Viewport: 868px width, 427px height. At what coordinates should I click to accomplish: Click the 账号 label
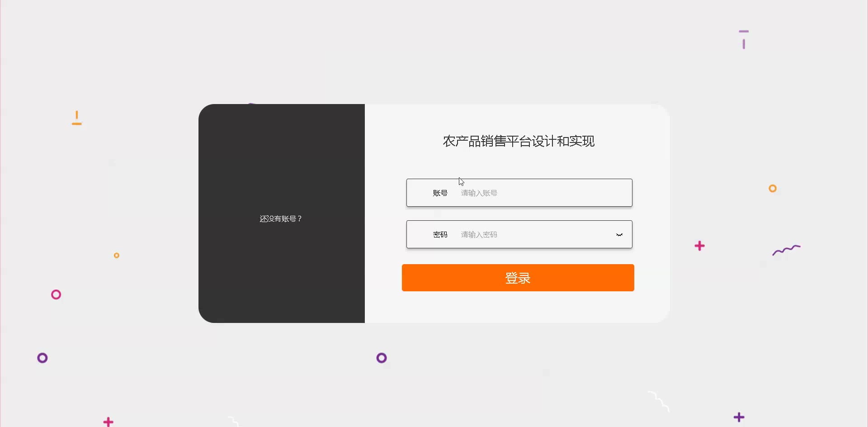point(440,193)
